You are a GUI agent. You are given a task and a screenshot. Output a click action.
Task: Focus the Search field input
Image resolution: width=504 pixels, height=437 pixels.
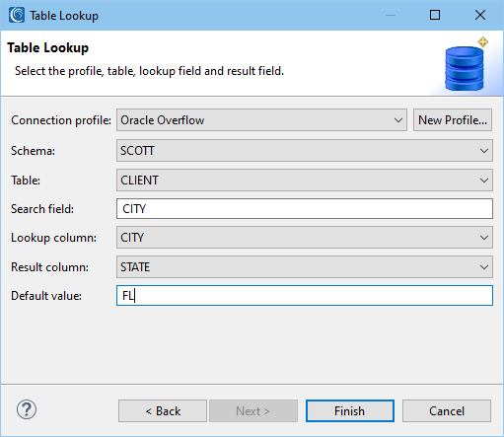pyautogui.click(x=305, y=209)
